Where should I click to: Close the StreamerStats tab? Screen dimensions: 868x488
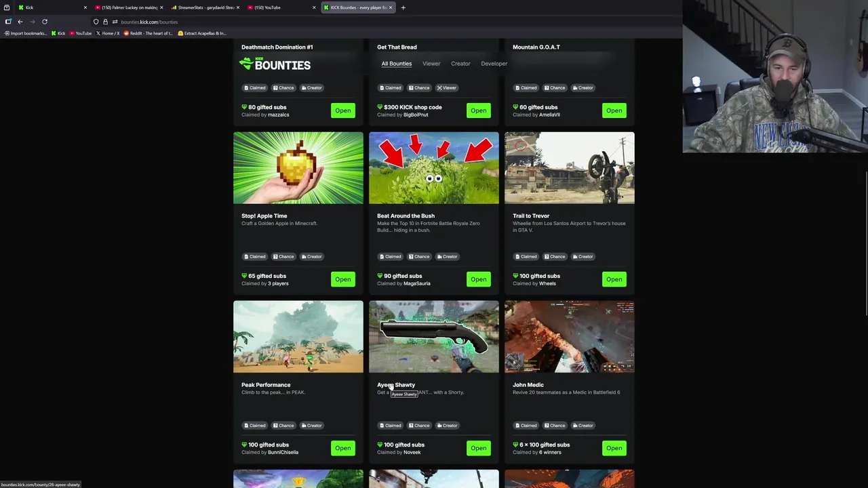pyautogui.click(x=237, y=7)
